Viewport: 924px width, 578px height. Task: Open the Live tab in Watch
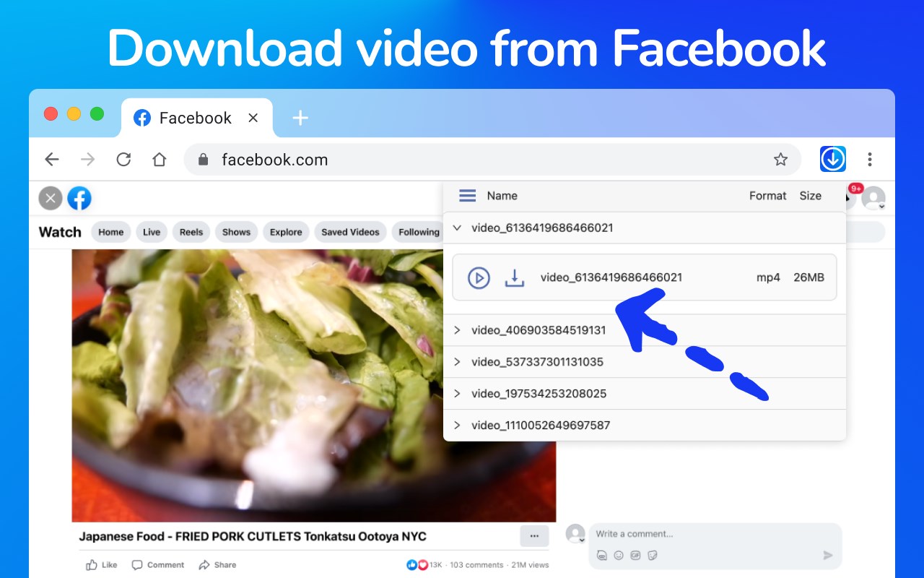click(x=152, y=232)
